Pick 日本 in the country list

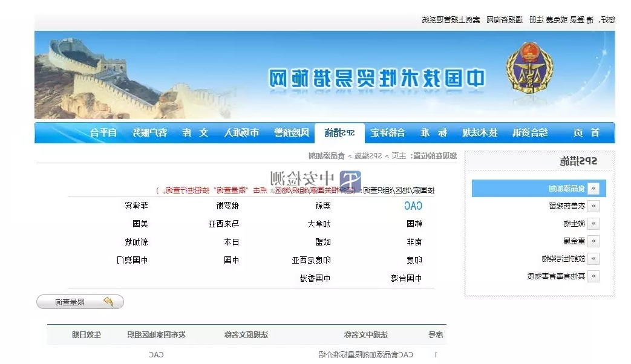(x=232, y=242)
